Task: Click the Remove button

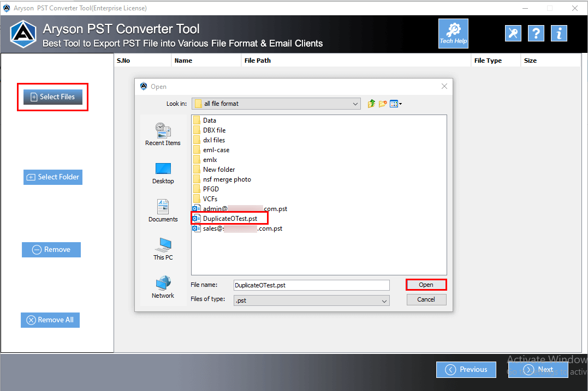Action: click(51, 250)
